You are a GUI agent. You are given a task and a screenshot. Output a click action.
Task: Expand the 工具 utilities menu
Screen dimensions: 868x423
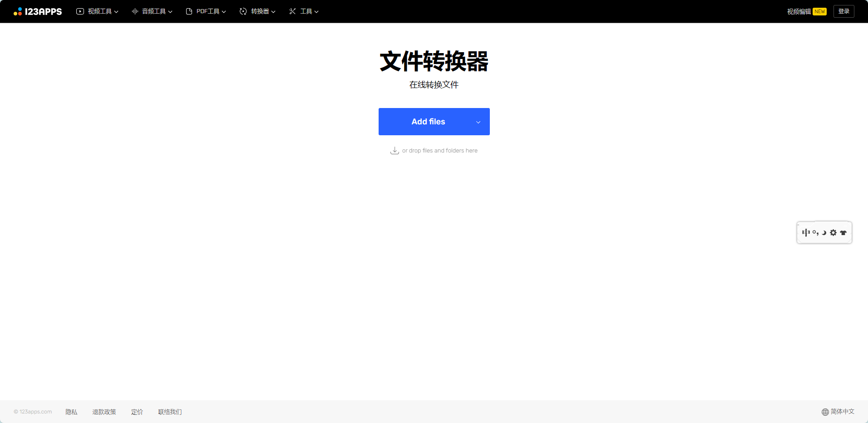pyautogui.click(x=304, y=11)
